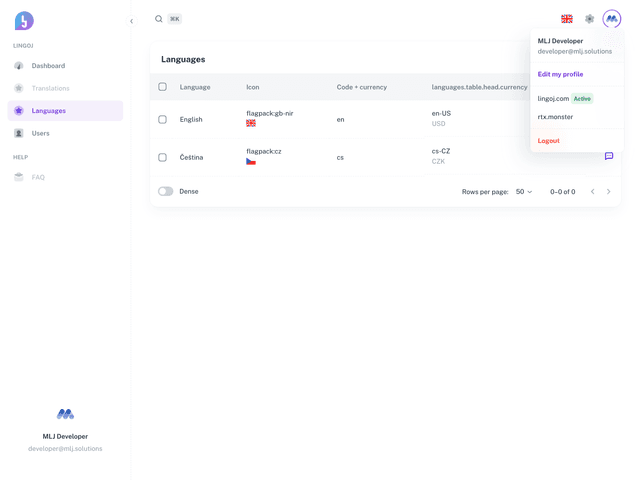Screen dimensions: 640x480
Task: Click the user avatar in top bar
Action: [611, 19]
